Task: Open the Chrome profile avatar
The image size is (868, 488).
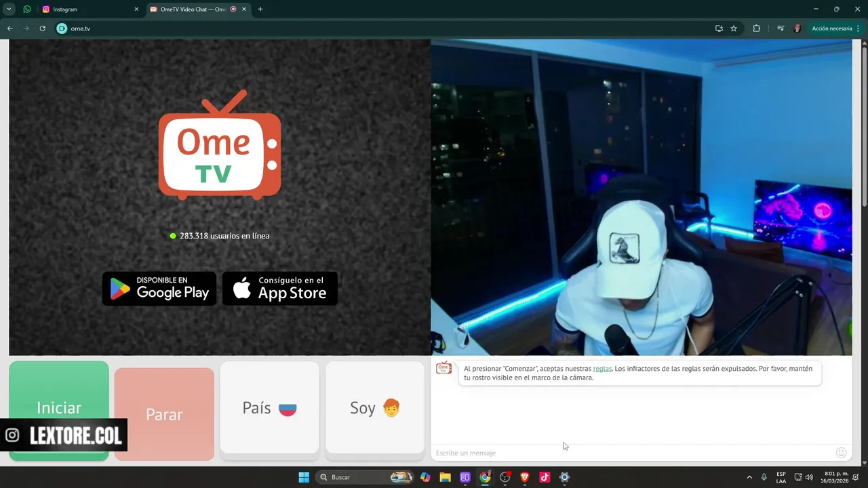Action: tap(797, 28)
